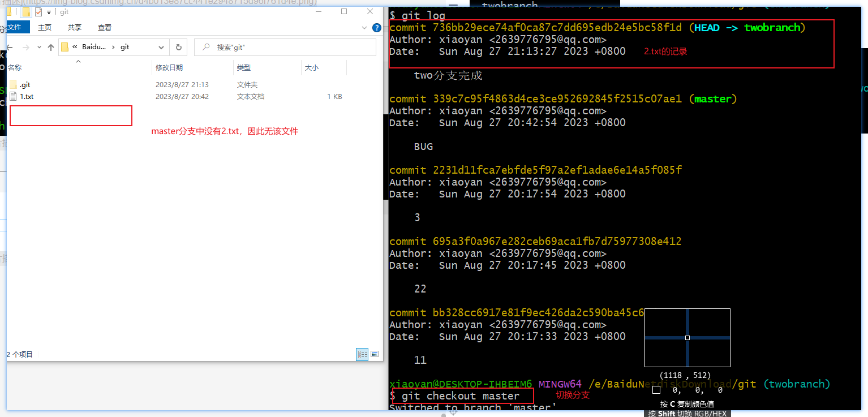Viewport: 868px width, 417px height.
Task: Click the Explorer back arrow
Action: [10, 48]
